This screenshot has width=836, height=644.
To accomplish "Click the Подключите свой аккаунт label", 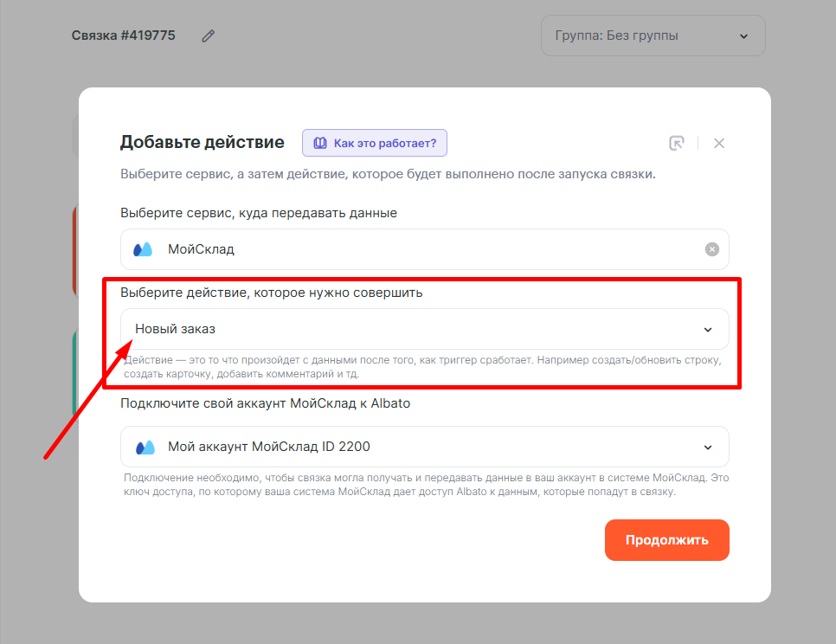I will (265, 403).
